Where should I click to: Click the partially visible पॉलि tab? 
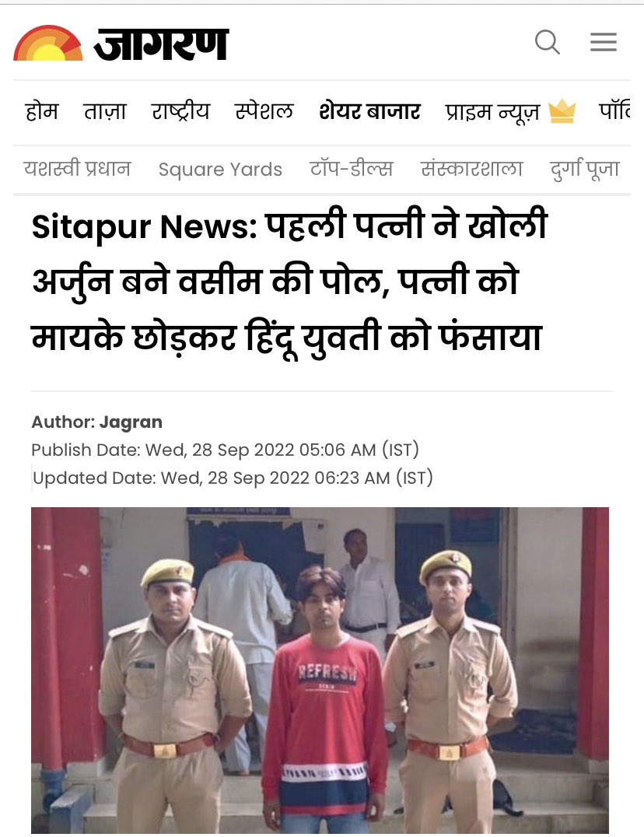click(614, 111)
